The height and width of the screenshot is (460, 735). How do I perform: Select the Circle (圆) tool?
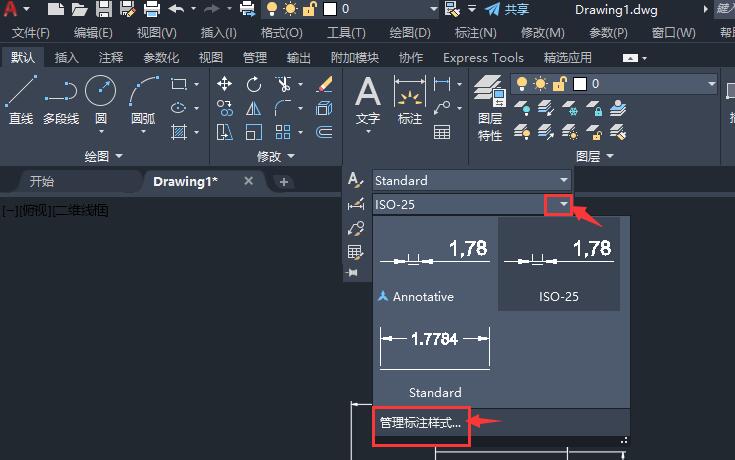tap(100, 100)
